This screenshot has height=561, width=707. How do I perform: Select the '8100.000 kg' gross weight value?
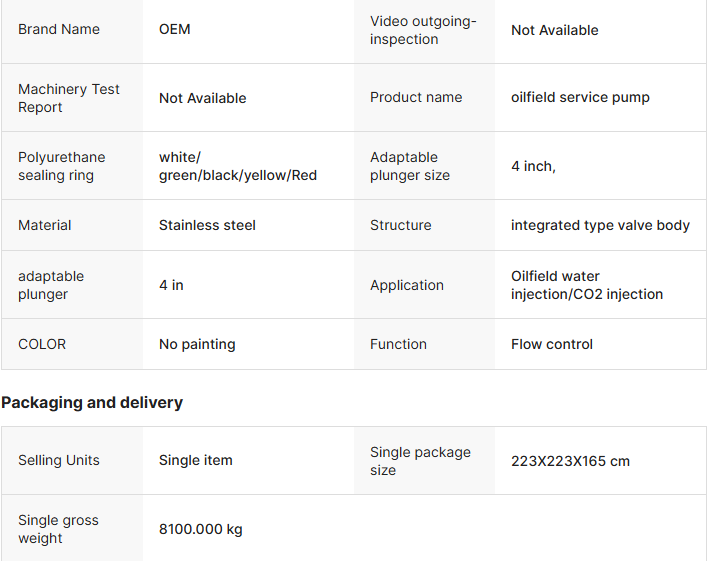pyautogui.click(x=200, y=529)
